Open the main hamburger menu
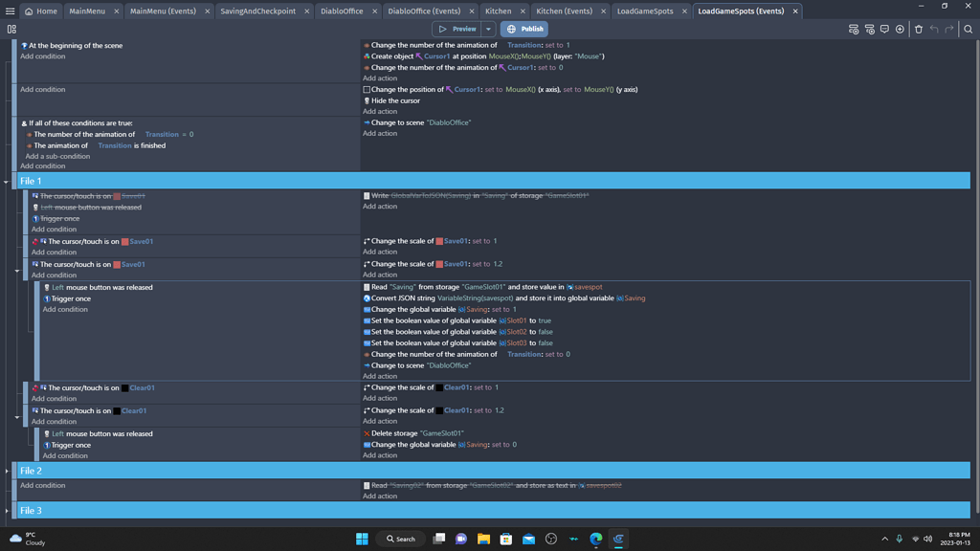 pyautogui.click(x=12, y=9)
